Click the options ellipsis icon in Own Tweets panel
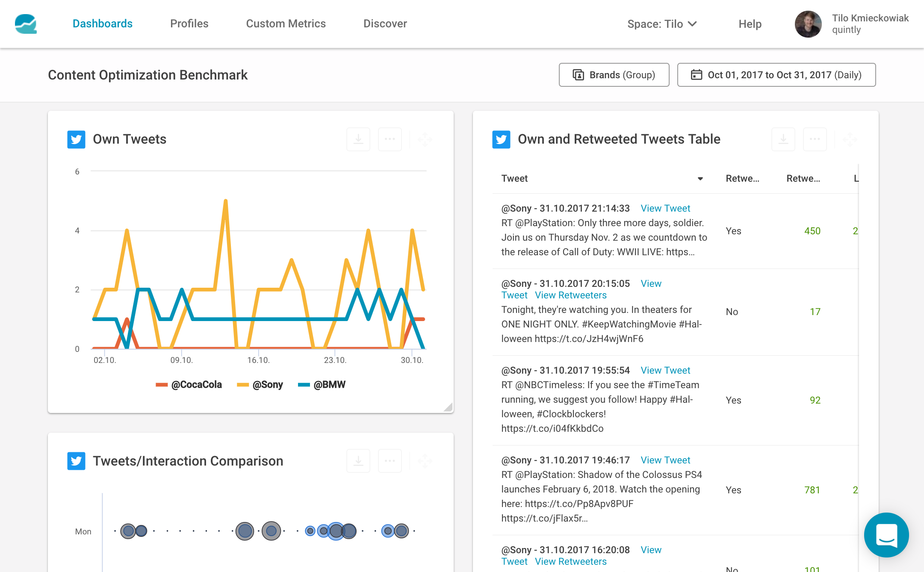Viewport: 924px width, 572px height. (x=390, y=139)
